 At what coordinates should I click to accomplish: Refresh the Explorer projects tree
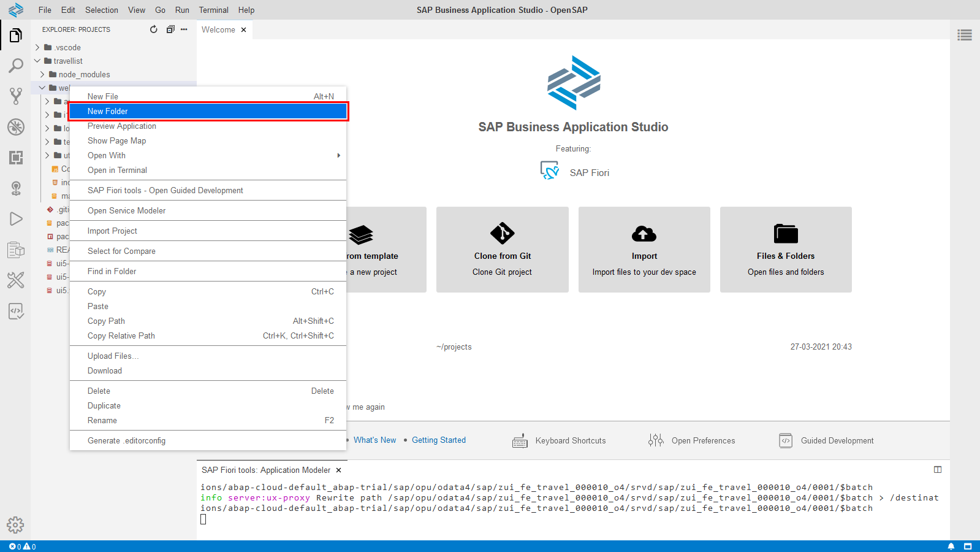154,29
